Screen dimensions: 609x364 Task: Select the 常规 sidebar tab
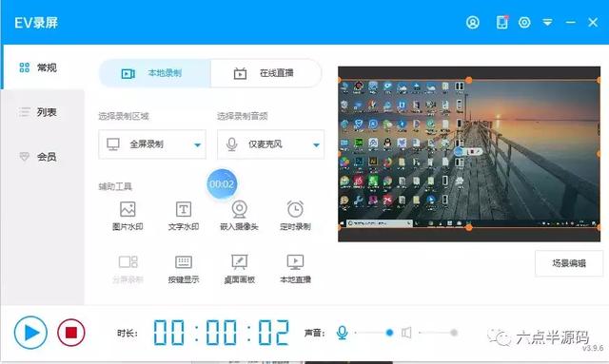point(43,67)
